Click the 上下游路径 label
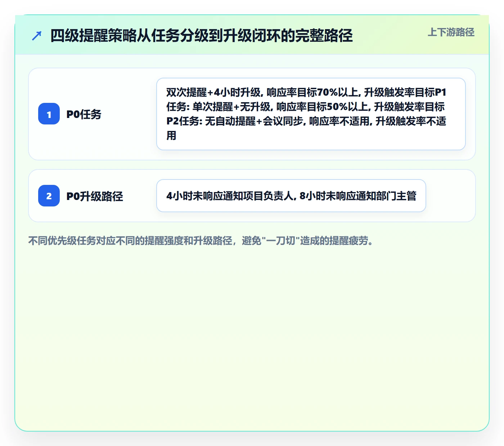Image resolution: width=504 pixels, height=446 pixels. tap(451, 32)
